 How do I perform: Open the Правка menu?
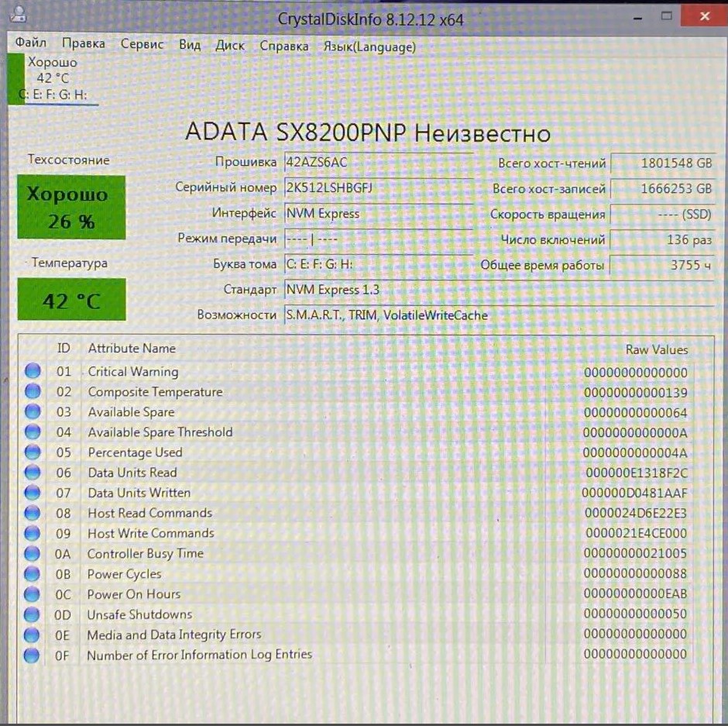tap(84, 43)
